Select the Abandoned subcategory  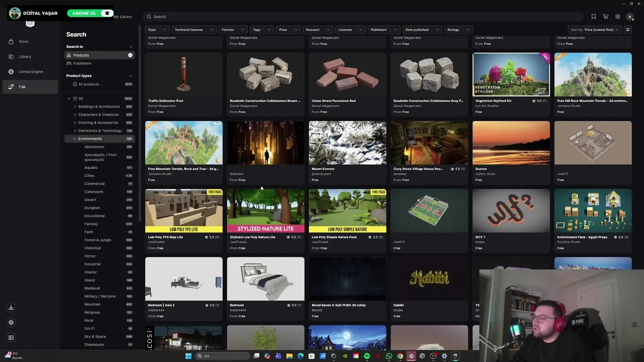click(x=94, y=147)
